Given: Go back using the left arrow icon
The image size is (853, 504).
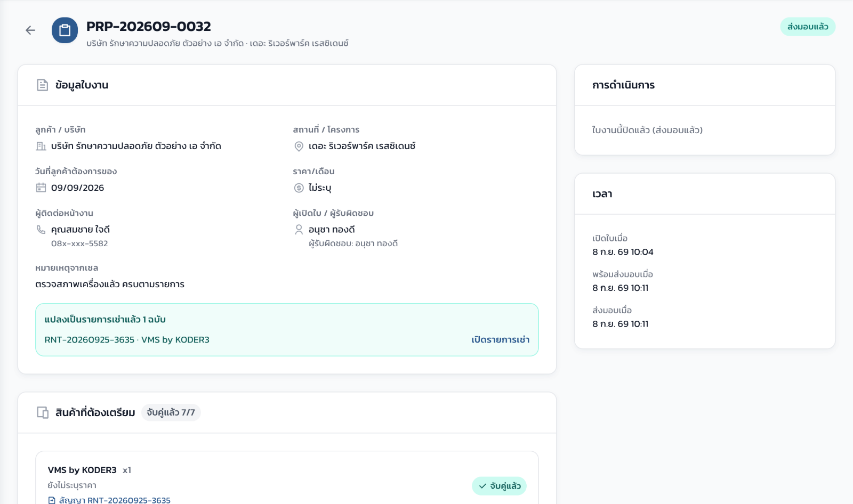Looking at the screenshot, I should coord(30,30).
